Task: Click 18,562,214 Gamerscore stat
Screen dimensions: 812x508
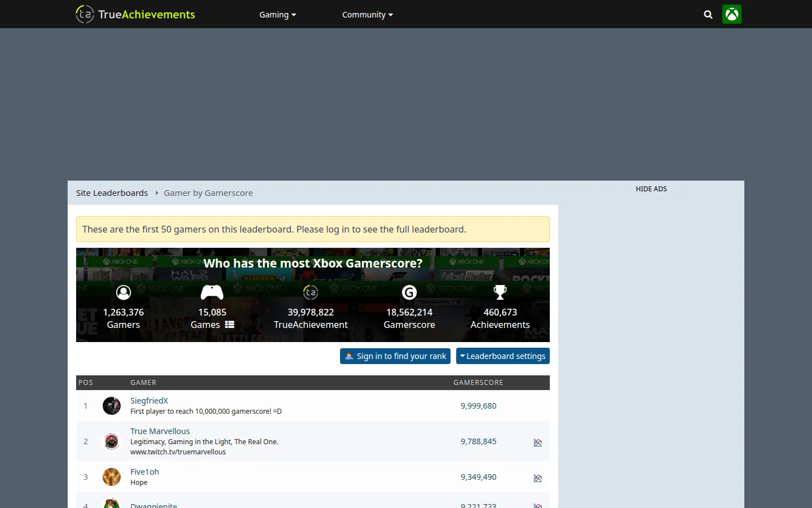Action: [x=409, y=318]
